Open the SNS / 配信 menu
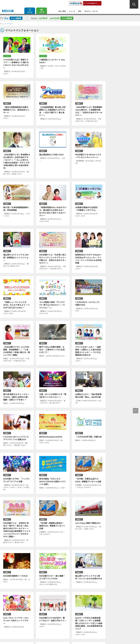Image resolution: width=140 pixels, height=644 pixels. (x=62, y=11)
